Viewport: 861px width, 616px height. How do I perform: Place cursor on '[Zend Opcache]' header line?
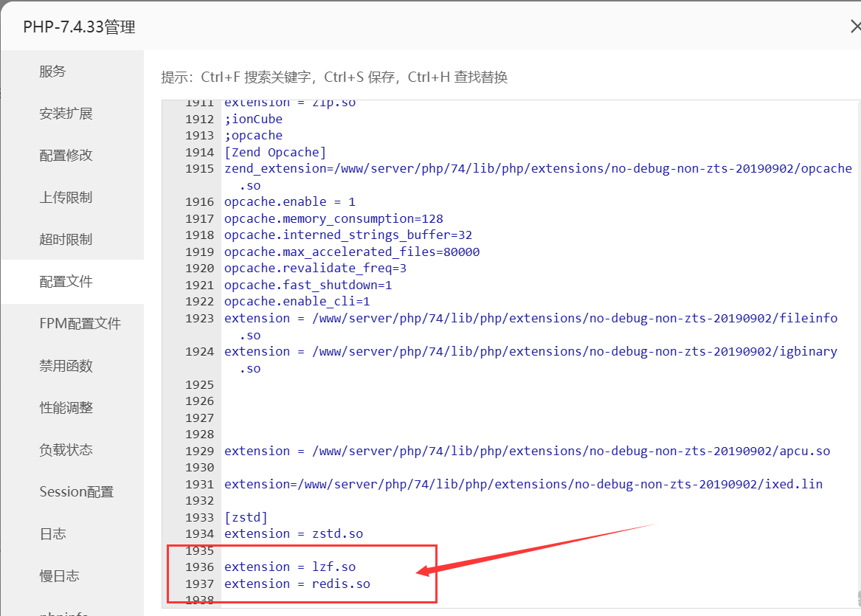[x=275, y=152]
